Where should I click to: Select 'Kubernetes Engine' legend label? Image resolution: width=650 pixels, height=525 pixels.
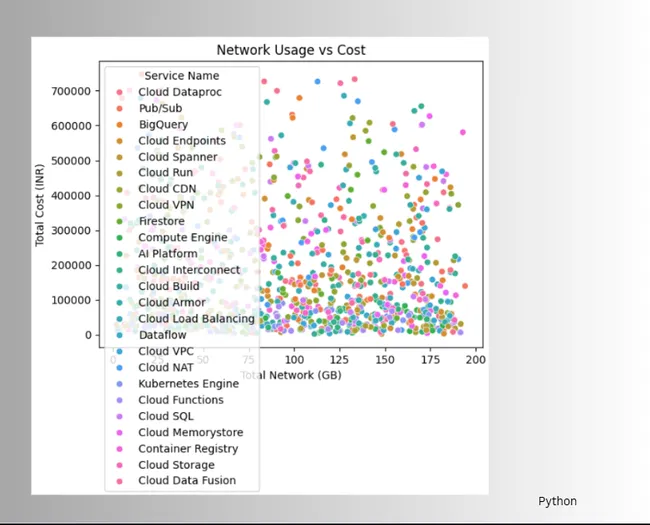[x=189, y=384]
